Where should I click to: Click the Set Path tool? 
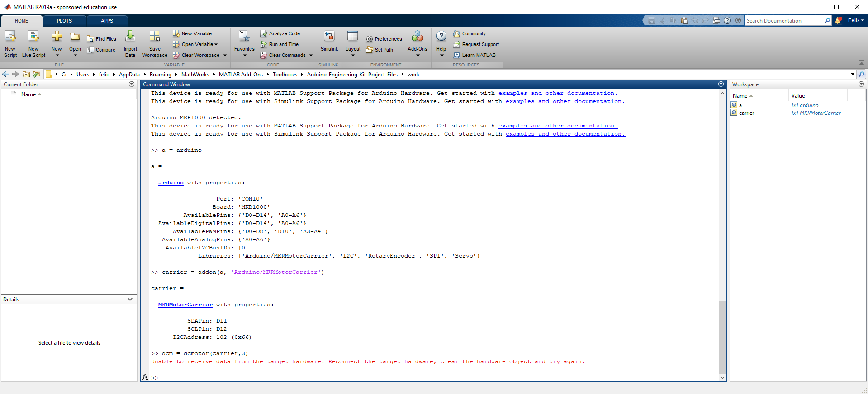pos(379,50)
